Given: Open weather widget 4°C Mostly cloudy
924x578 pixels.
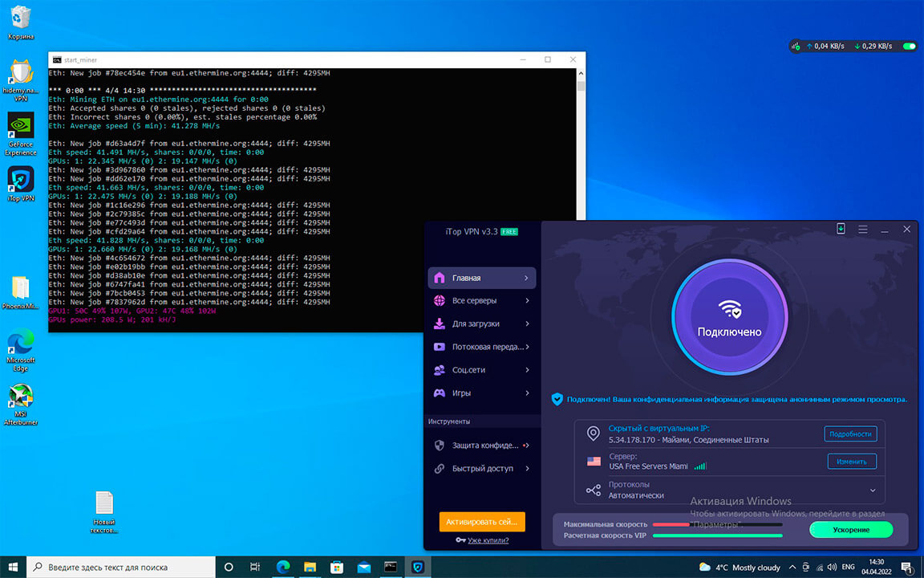Looking at the screenshot, I should (x=739, y=568).
